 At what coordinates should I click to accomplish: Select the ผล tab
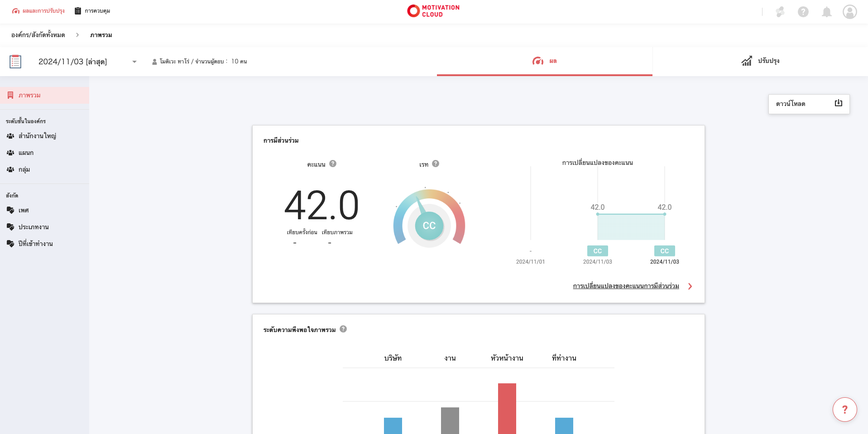coord(544,61)
